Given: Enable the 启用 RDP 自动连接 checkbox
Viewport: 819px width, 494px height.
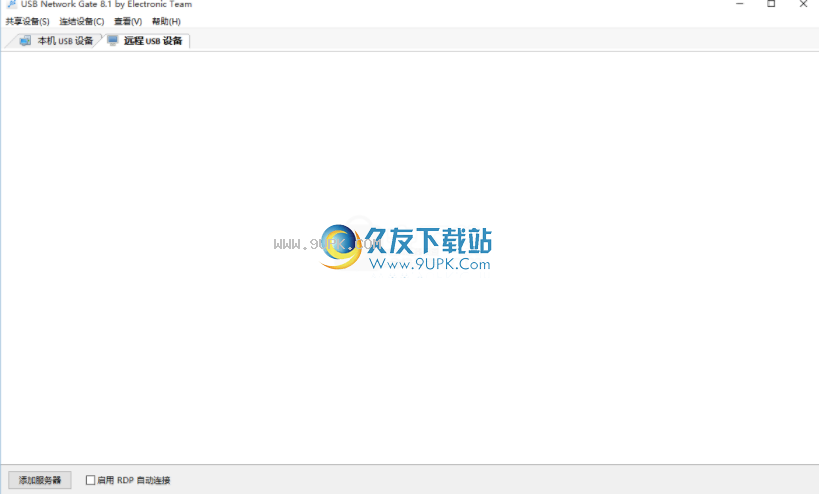Looking at the screenshot, I should (91, 480).
